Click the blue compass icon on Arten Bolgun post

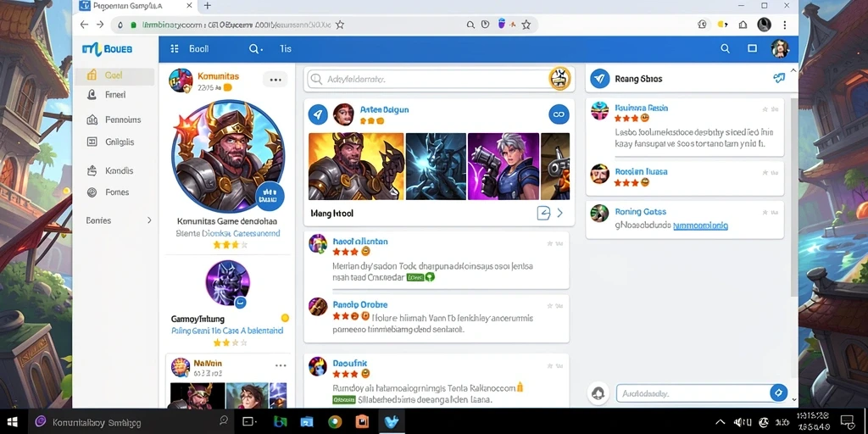[318, 114]
